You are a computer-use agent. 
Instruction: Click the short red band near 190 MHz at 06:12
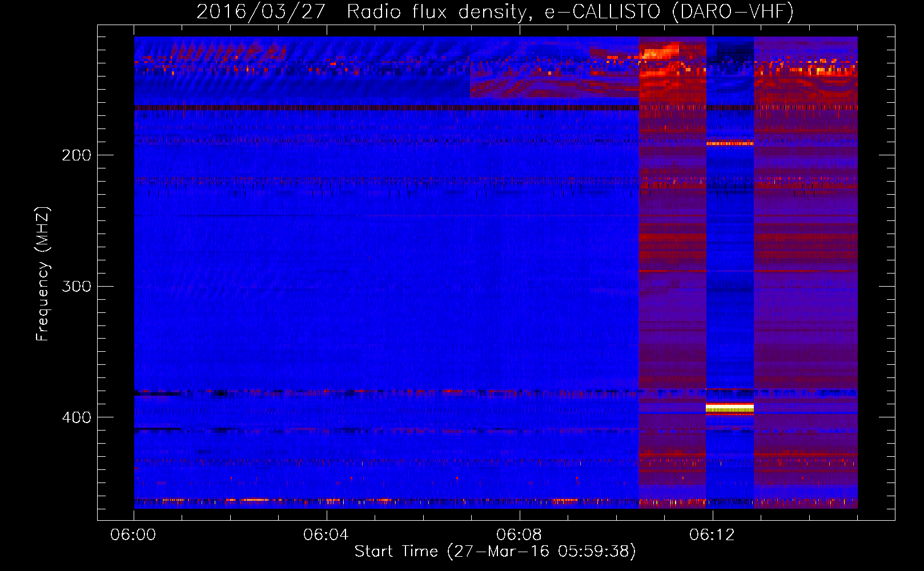(730, 143)
